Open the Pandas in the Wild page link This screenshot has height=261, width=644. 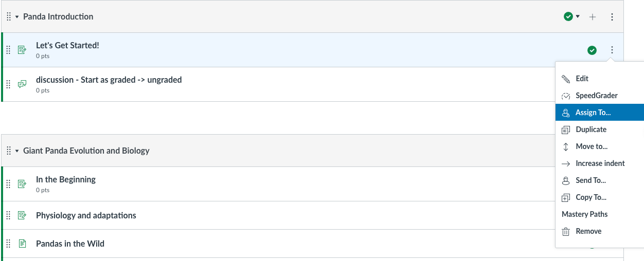(70, 244)
